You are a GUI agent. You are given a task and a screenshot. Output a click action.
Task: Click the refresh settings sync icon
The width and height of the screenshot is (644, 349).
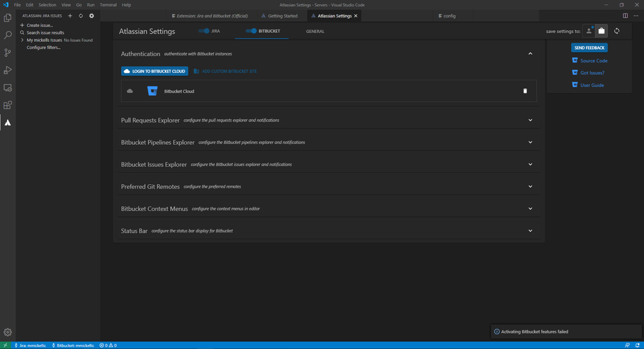[x=617, y=31]
